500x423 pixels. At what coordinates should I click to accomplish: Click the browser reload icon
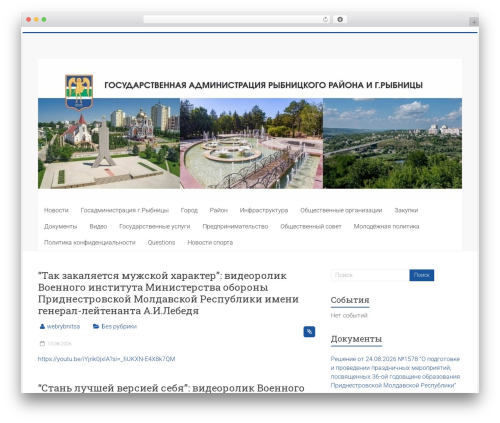point(325,19)
